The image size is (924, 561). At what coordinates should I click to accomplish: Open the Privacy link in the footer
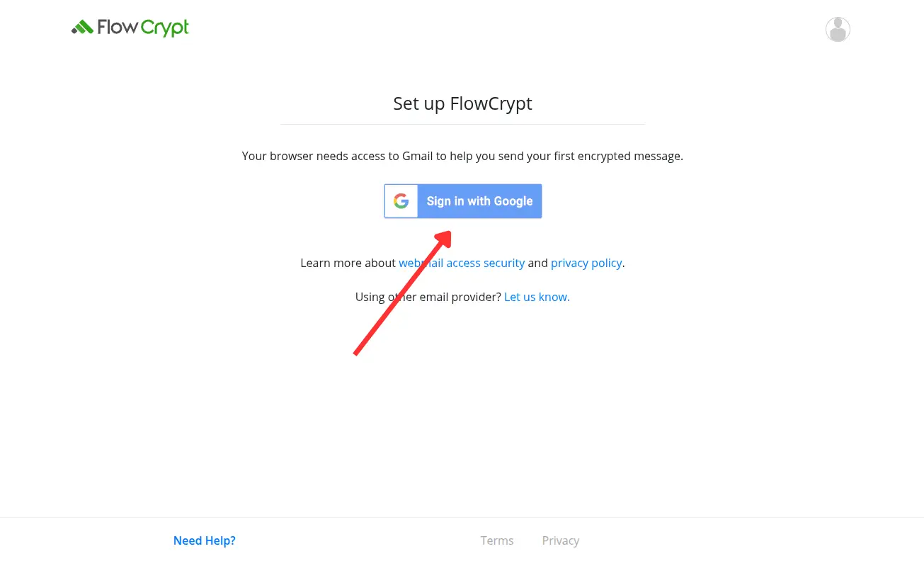(561, 540)
